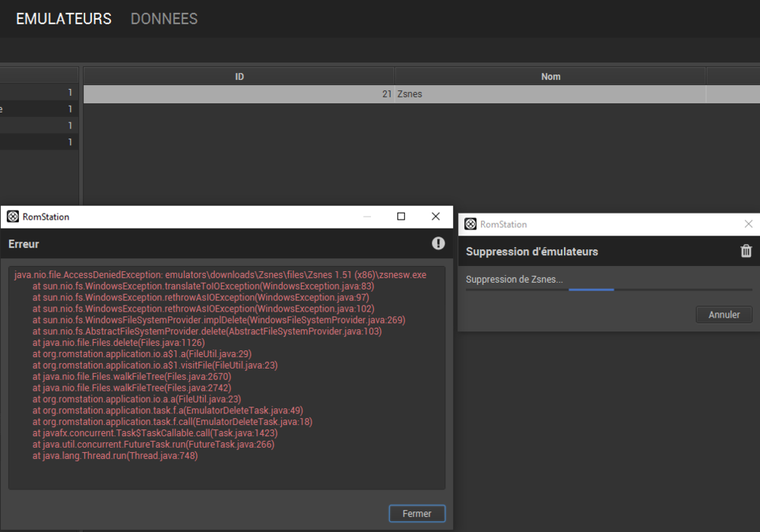This screenshot has height=532, width=760.
Task: Click the Fermer button
Action: tap(416, 514)
